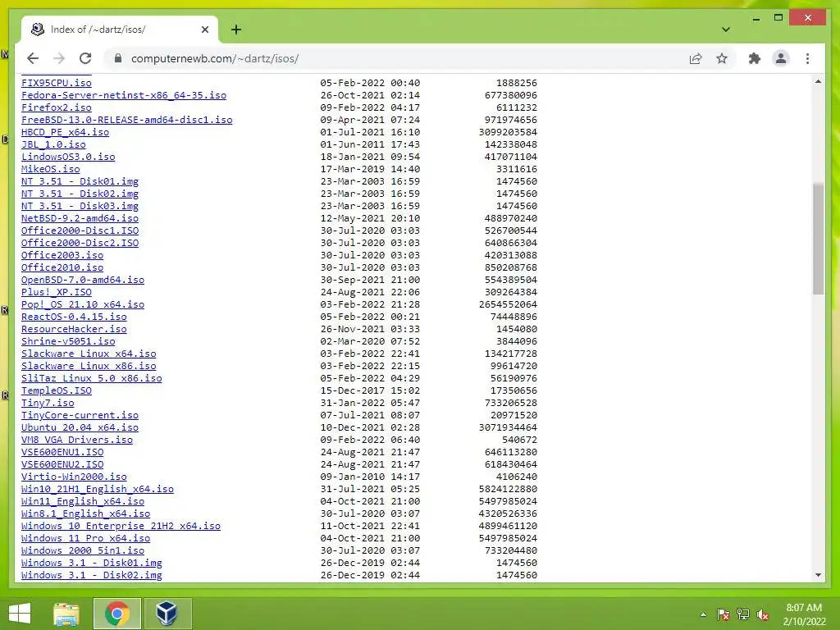Open Fedora-Server-netinst-x86_64-35.iso link

pos(124,95)
